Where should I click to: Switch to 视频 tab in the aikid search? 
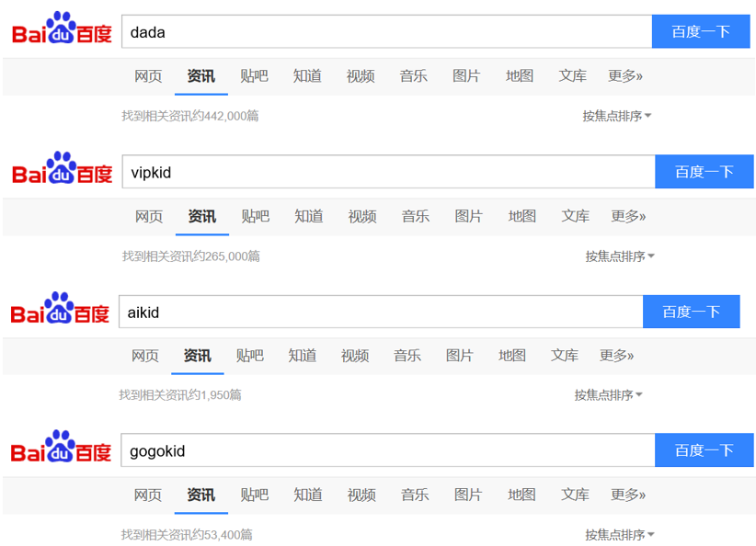click(x=355, y=356)
